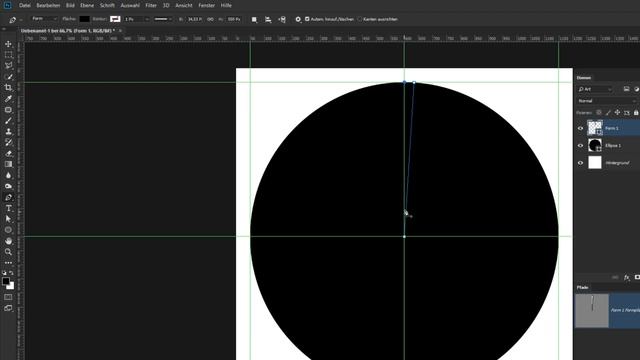Click lock position icon in Ebenen panel
The image size is (640, 360).
[x=617, y=112]
